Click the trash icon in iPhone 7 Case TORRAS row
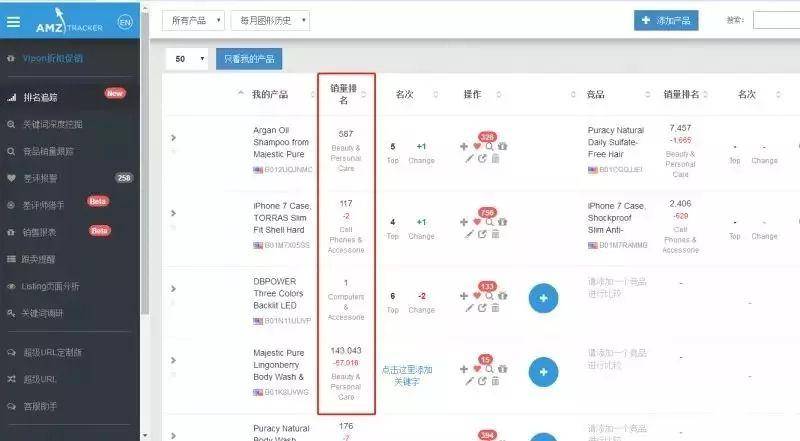Viewport: 800px width, 441px height. point(495,234)
